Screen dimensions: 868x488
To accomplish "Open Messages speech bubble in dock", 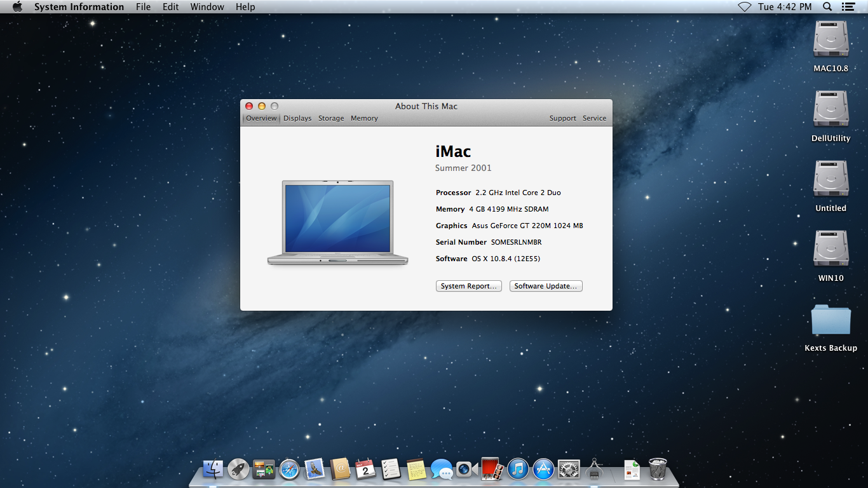I will (x=442, y=470).
